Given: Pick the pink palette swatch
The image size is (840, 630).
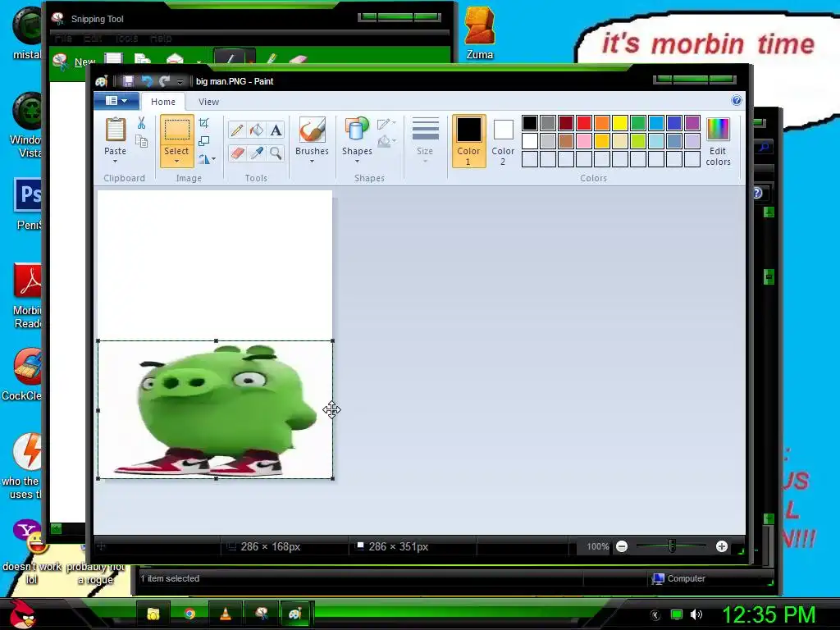Looking at the screenshot, I should point(584,141).
